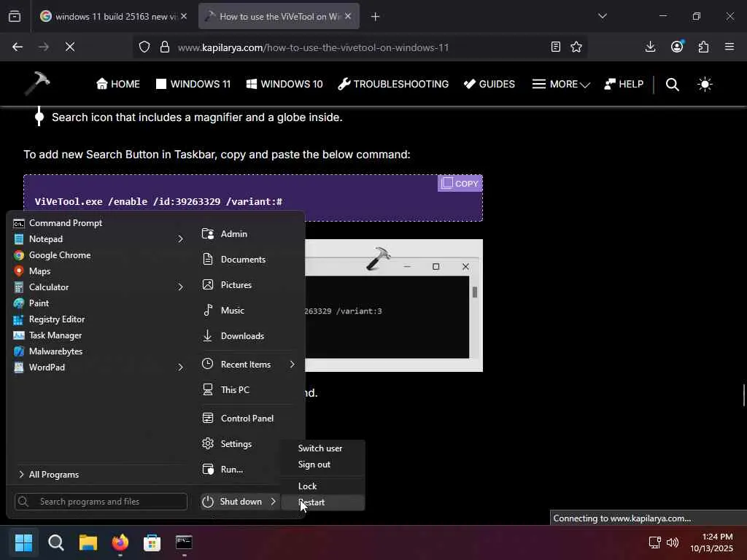The image size is (747, 560).
Task: Open Microsoft Store from taskbar
Action: pyautogui.click(x=152, y=542)
